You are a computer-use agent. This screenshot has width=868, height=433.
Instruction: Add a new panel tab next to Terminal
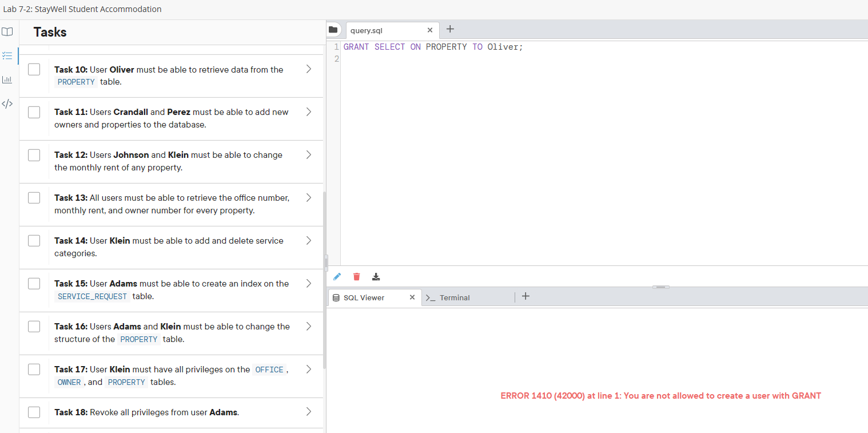(x=525, y=296)
